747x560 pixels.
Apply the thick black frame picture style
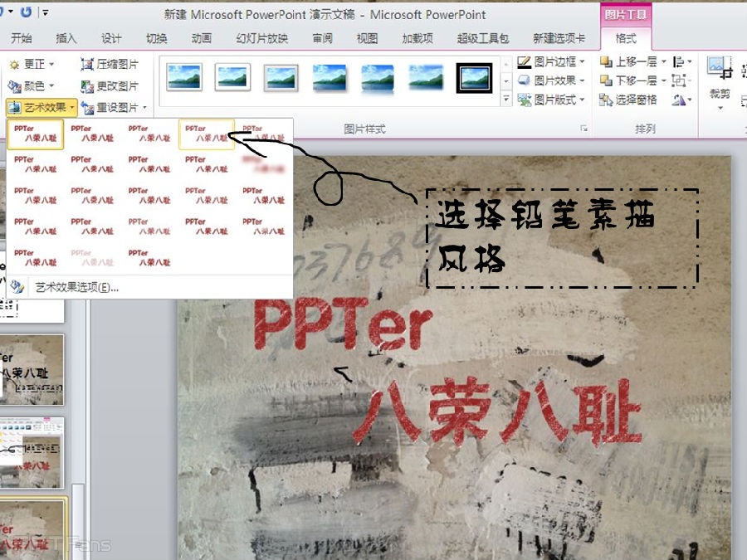(x=474, y=77)
